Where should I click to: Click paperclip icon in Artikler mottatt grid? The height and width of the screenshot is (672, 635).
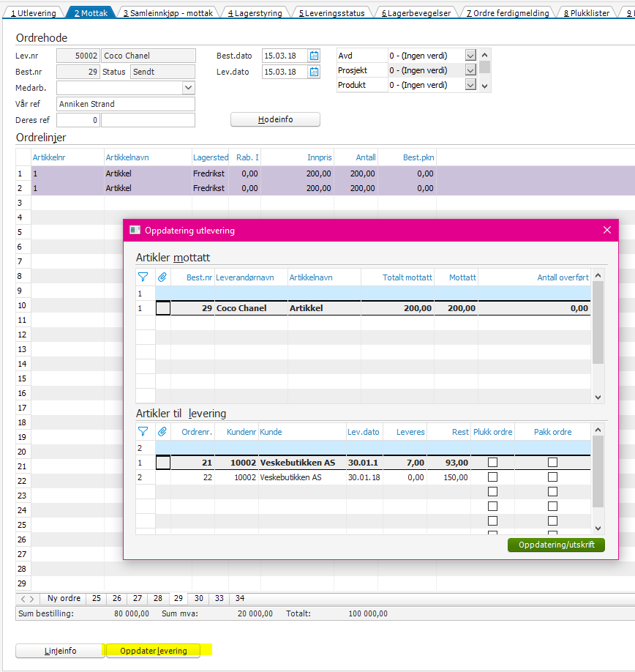coord(162,277)
